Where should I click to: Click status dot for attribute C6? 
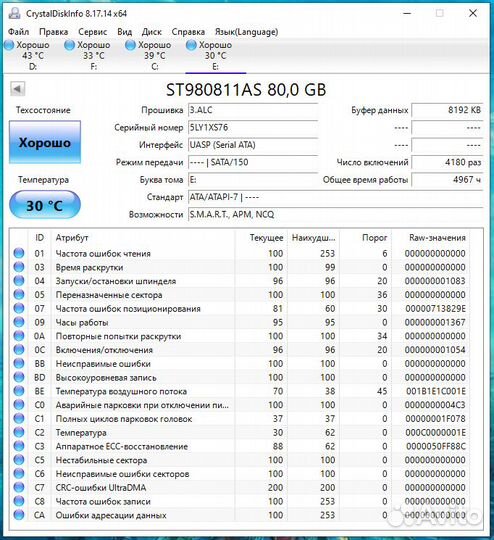tap(19, 474)
